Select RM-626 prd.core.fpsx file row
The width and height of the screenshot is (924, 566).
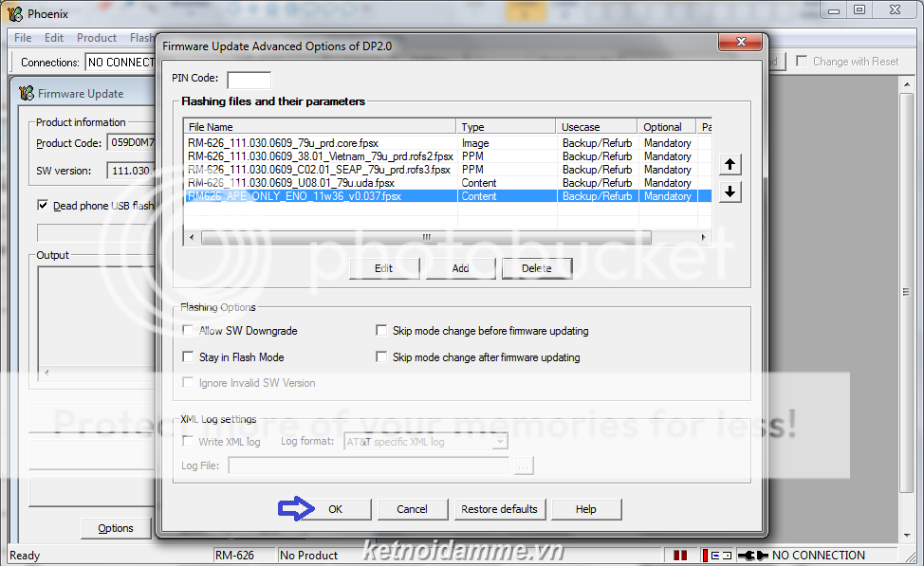pyautogui.click(x=448, y=143)
